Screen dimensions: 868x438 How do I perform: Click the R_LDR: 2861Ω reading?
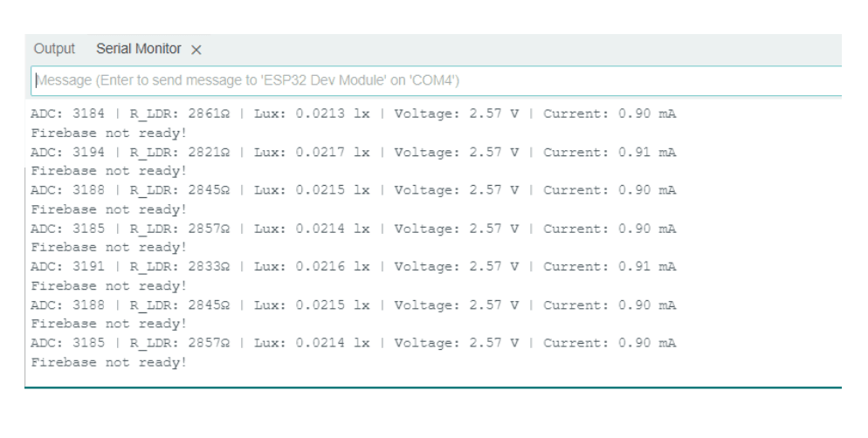pyautogui.click(x=180, y=114)
